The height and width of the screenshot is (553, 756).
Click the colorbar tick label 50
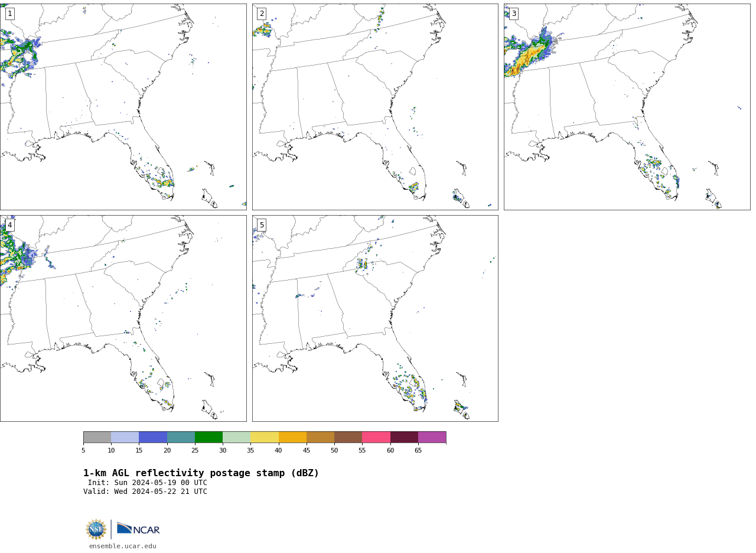click(334, 451)
